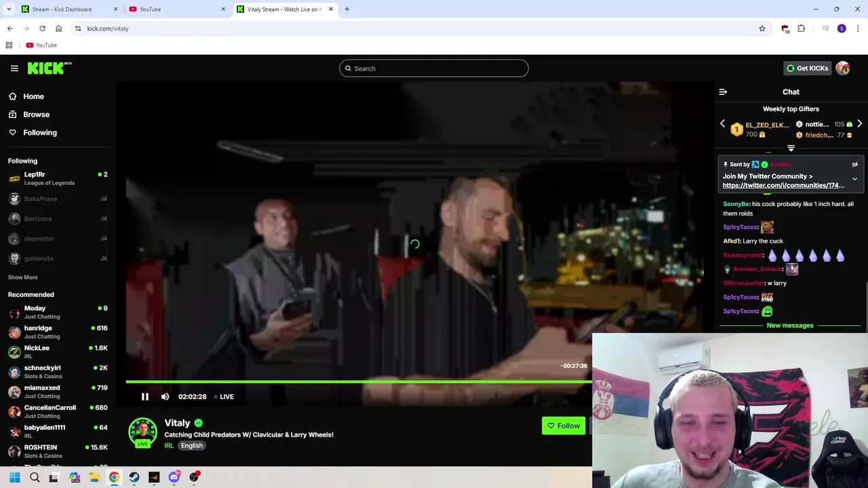868x488 pixels.
Task: Open Chrome profile icon S
Action: point(842,28)
